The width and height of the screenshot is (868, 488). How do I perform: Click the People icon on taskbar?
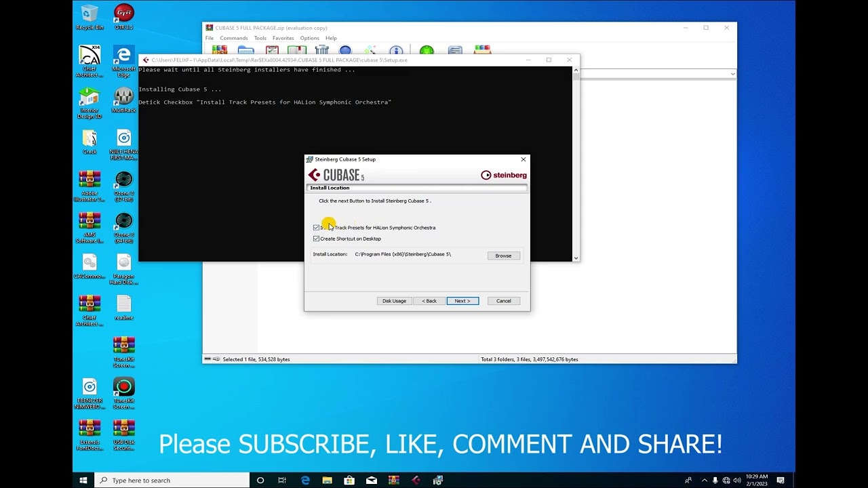click(x=688, y=480)
